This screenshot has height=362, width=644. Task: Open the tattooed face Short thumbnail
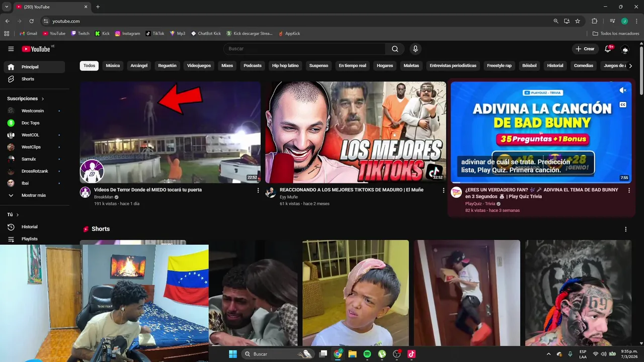pyautogui.click(x=578, y=293)
